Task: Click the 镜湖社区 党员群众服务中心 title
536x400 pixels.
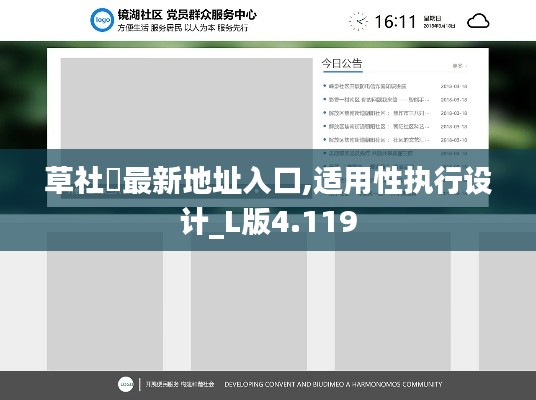Action: pos(187,15)
